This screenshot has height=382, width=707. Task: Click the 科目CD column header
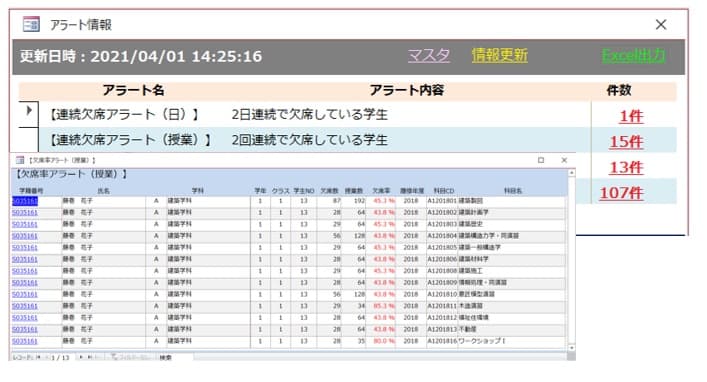[x=444, y=191]
